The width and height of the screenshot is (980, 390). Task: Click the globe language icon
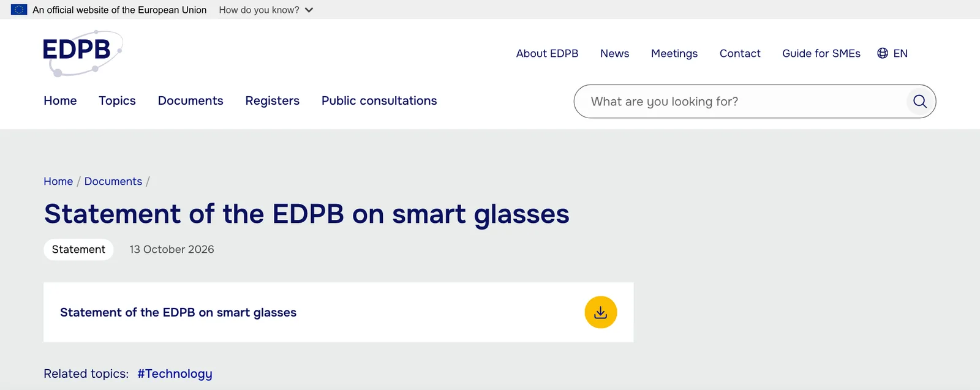pyautogui.click(x=883, y=53)
